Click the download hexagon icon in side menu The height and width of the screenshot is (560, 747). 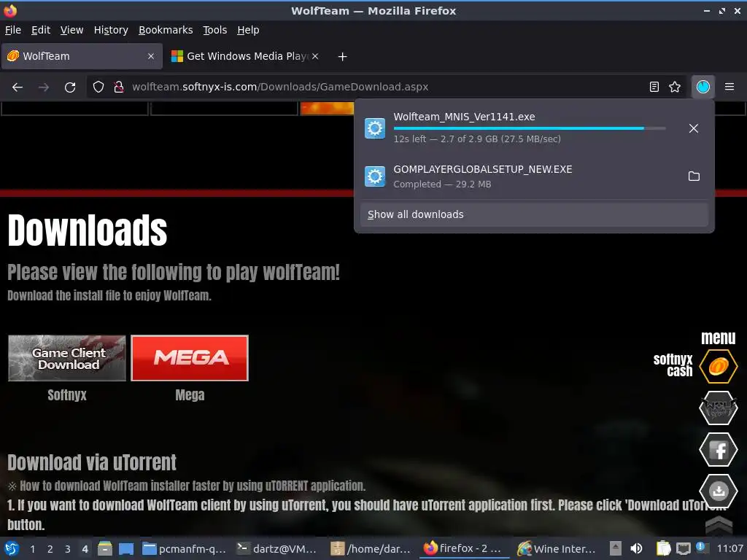[x=719, y=491]
